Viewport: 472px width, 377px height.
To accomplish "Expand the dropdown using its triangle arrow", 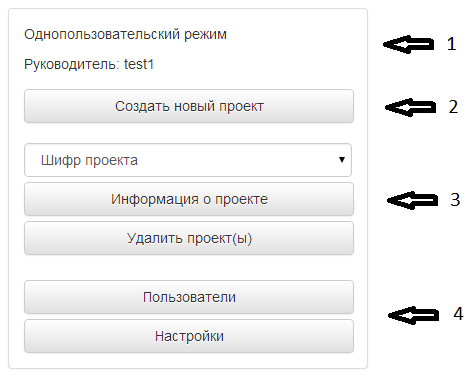I will [x=342, y=160].
